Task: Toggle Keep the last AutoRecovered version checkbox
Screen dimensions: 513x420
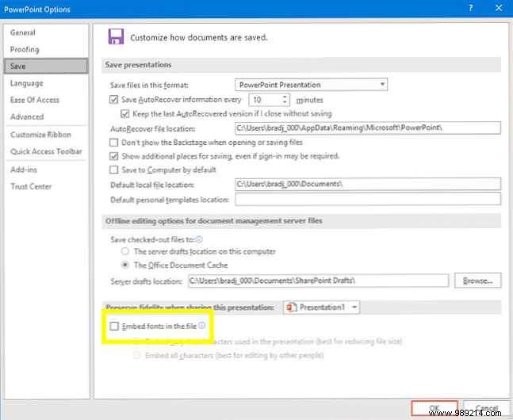Action: pos(124,113)
